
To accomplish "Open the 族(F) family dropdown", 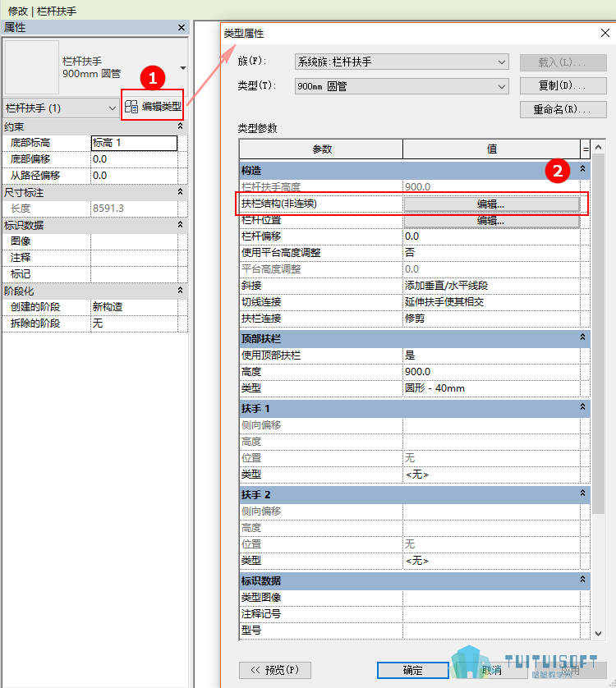I will [402, 62].
